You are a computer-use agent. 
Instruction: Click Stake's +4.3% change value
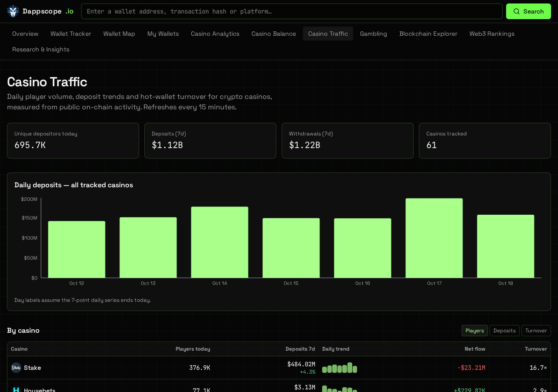(307, 372)
